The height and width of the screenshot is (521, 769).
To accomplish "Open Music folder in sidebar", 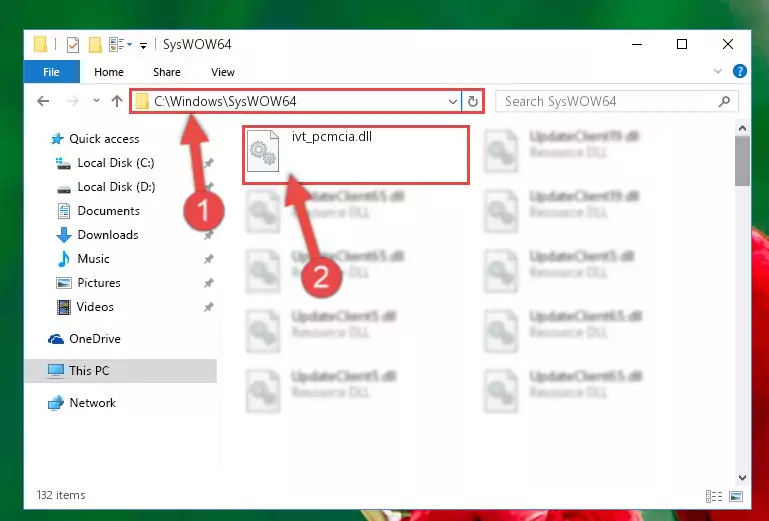I will pyautogui.click(x=93, y=259).
